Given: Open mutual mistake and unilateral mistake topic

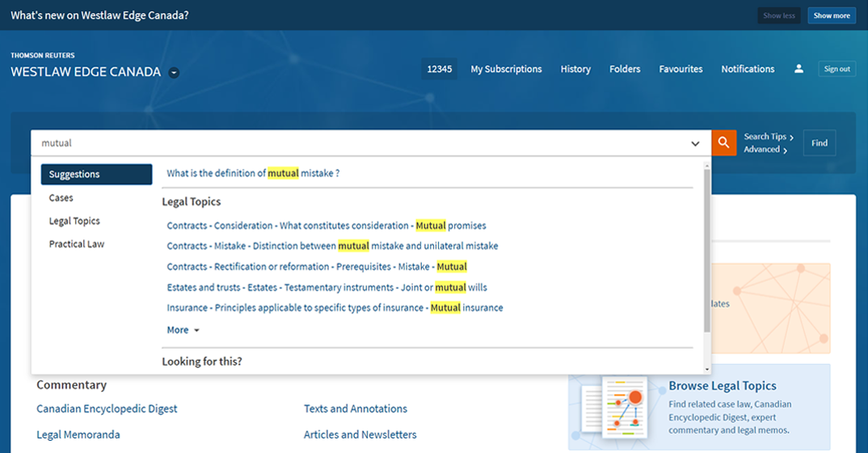Looking at the screenshot, I should point(332,246).
